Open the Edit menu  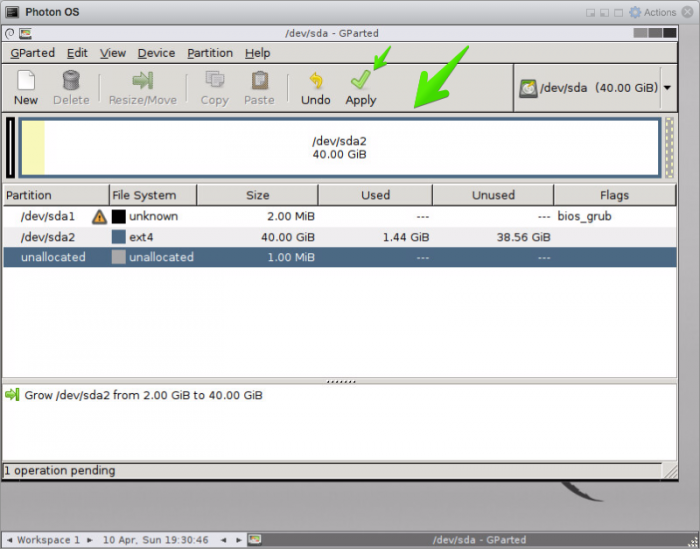pos(77,53)
